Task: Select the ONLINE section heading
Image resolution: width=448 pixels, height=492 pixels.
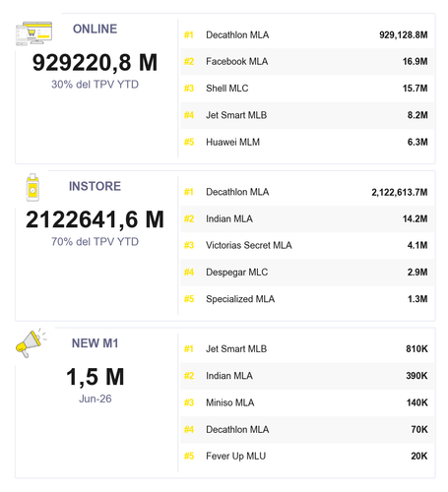Action: coord(95,29)
